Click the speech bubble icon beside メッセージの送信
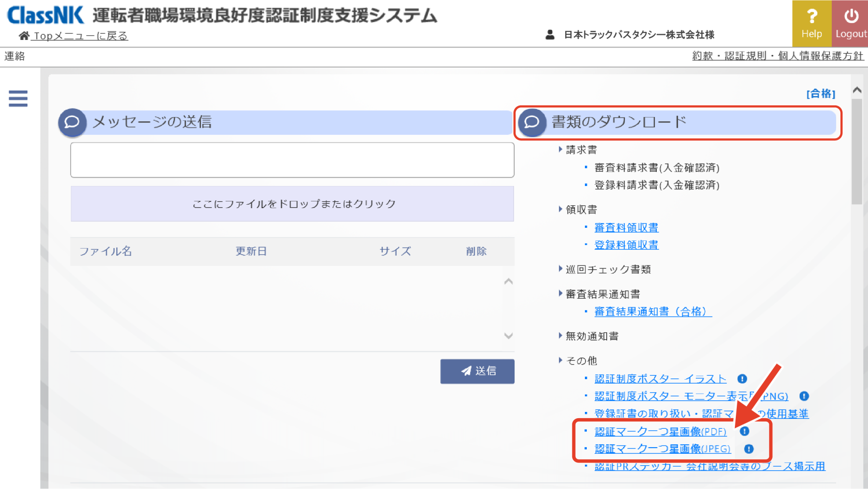This screenshot has height=489, width=868. coord(72,122)
